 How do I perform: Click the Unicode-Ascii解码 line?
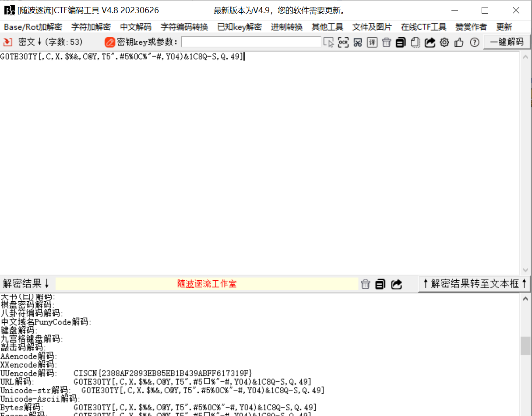[40, 399]
